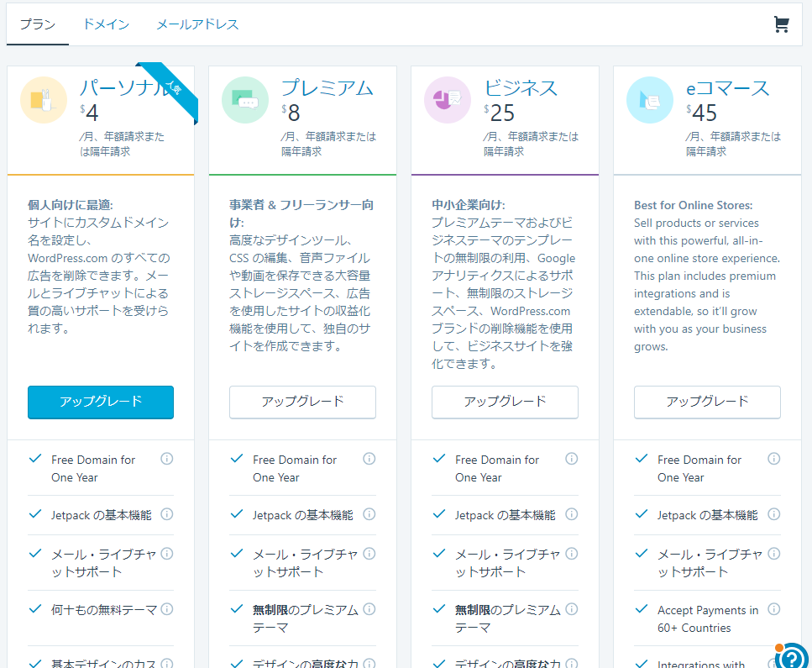Click the eコマース plan blue icon
This screenshot has width=812, height=668.
[650, 100]
